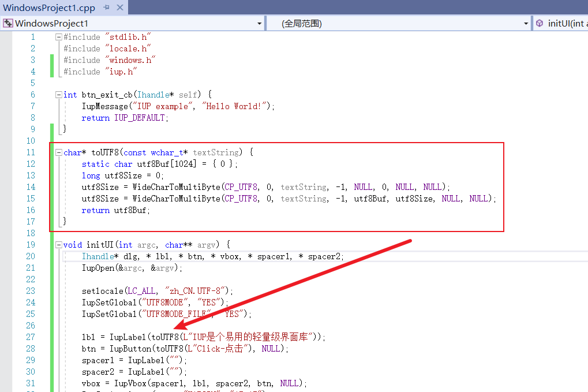Open the global scope (全局范围) dropdown
588x392 pixels.
pyautogui.click(x=526, y=24)
